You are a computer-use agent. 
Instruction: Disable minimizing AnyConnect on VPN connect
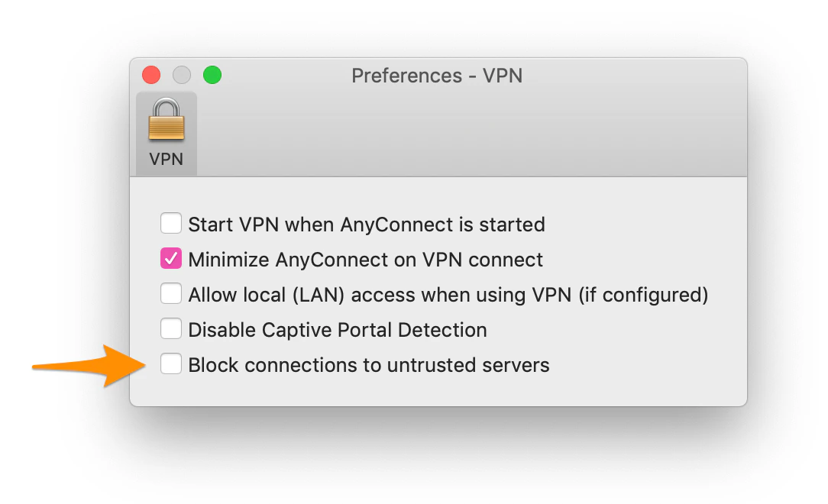(170, 258)
